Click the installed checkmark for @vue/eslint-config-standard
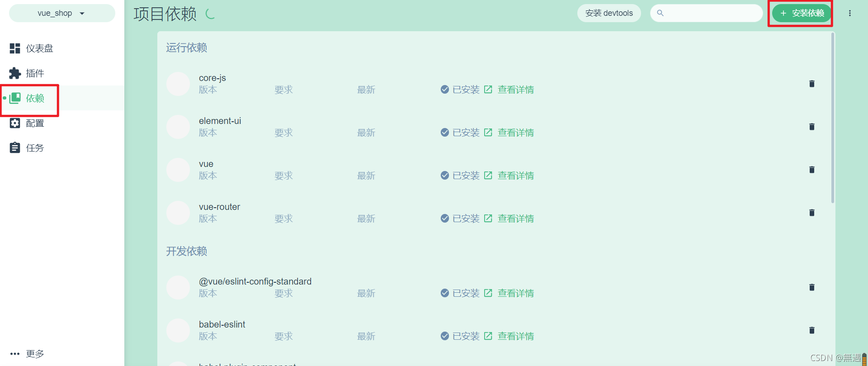Viewport: 868px width, 366px height. [x=445, y=293]
